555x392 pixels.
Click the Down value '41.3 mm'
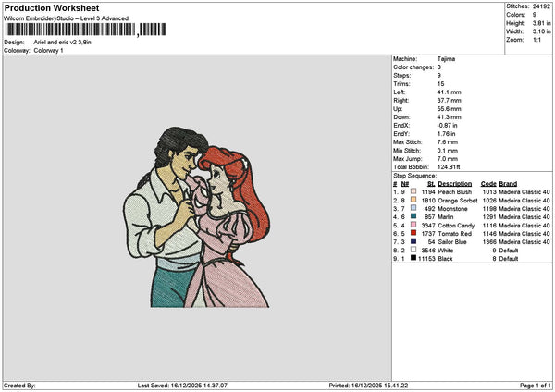(x=449, y=117)
